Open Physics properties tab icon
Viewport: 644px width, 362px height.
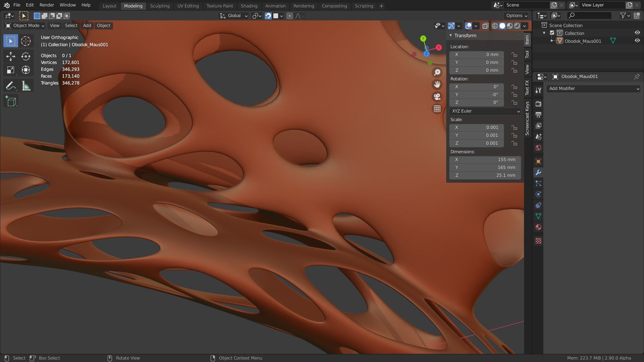tap(538, 194)
